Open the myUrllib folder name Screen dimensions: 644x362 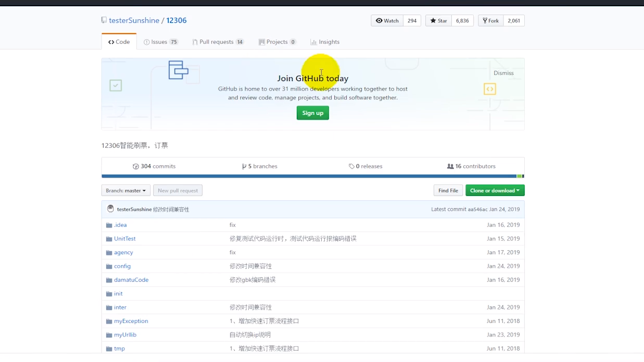(x=125, y=334)
